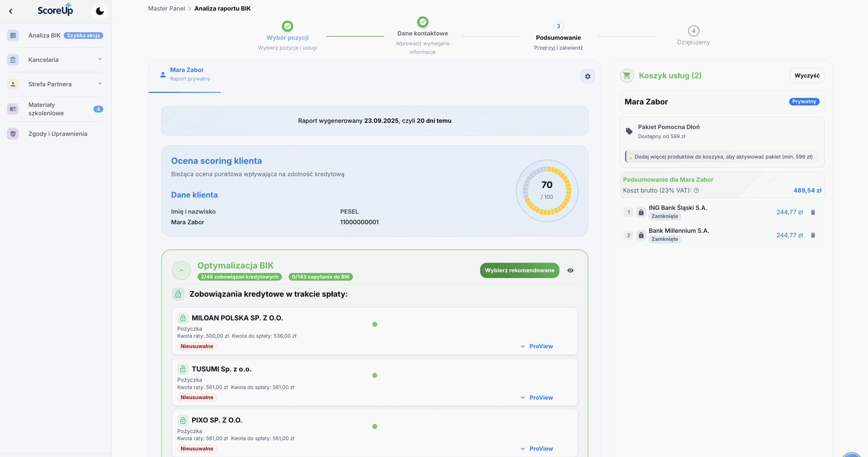Click the Koszyk usług cart icon
The image size is (868, 457).
click(627, 76)
